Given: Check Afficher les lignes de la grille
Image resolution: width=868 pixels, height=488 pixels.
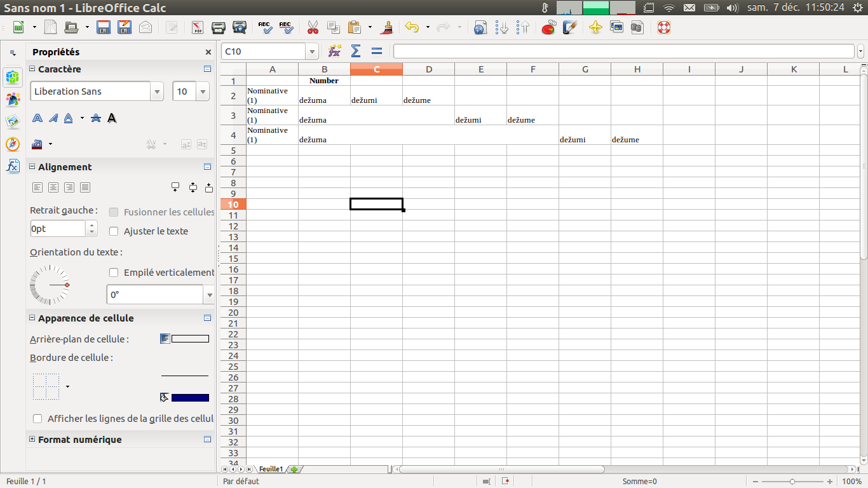Looking at the screenshot, I should (37, 419).
